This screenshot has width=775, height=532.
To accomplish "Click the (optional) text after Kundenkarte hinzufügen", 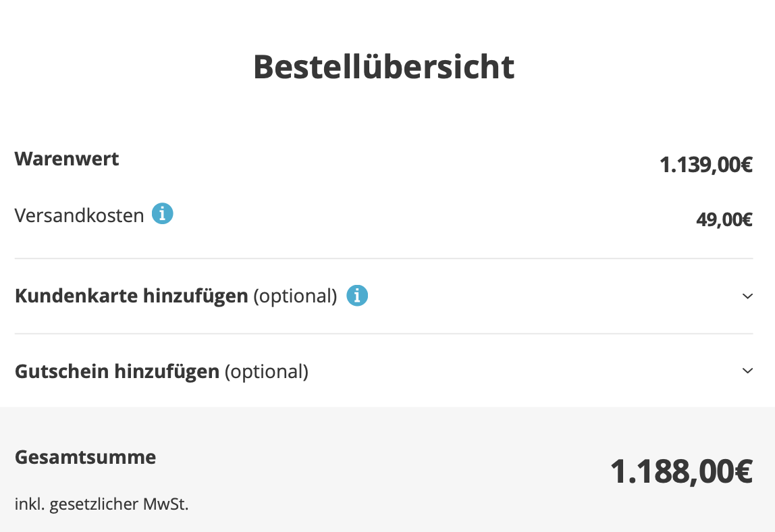I will 295,296.
